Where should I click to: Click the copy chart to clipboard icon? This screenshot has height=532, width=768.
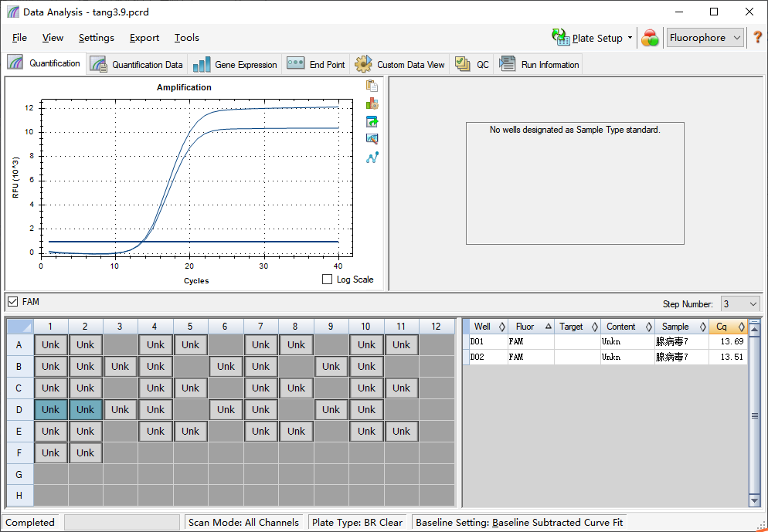point(372,86)
